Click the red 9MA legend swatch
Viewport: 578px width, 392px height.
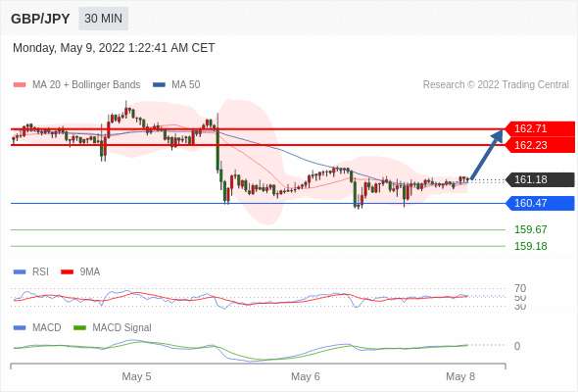(x=67, y=272)
